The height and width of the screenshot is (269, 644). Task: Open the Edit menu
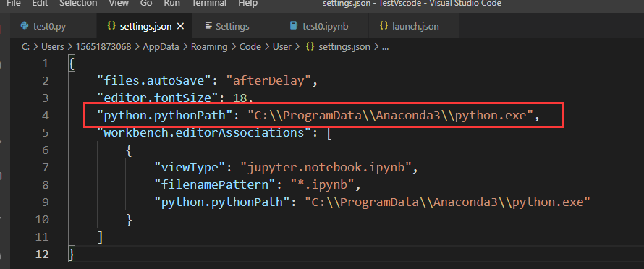(39, 4)
